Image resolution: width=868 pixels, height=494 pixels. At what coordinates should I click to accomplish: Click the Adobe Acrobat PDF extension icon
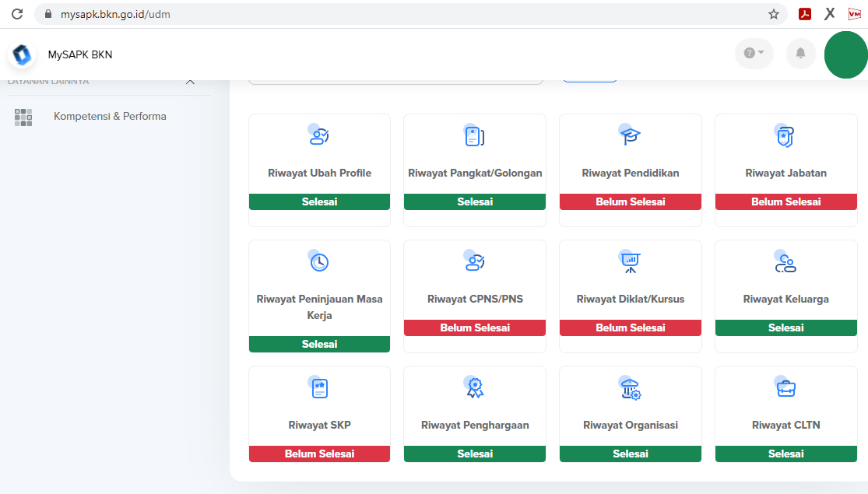(x=805, y=14)
